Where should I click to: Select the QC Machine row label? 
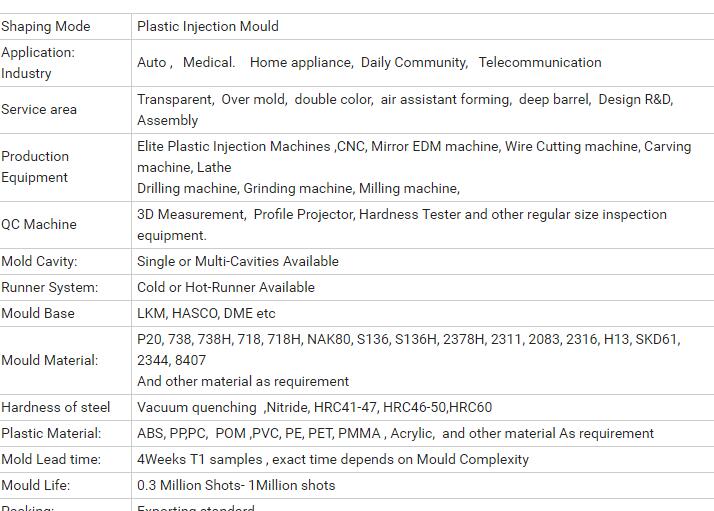coord(39,224)
